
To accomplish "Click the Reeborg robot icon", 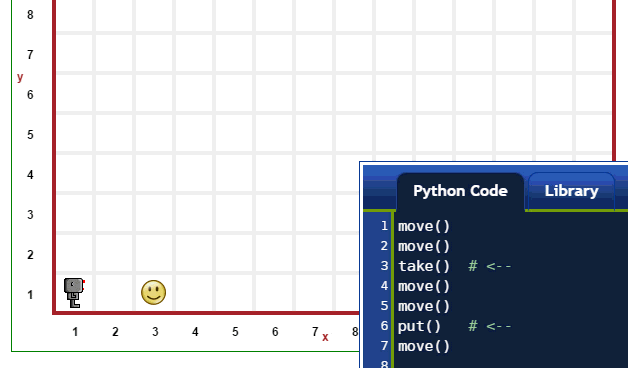I will [x=74, y=293].
